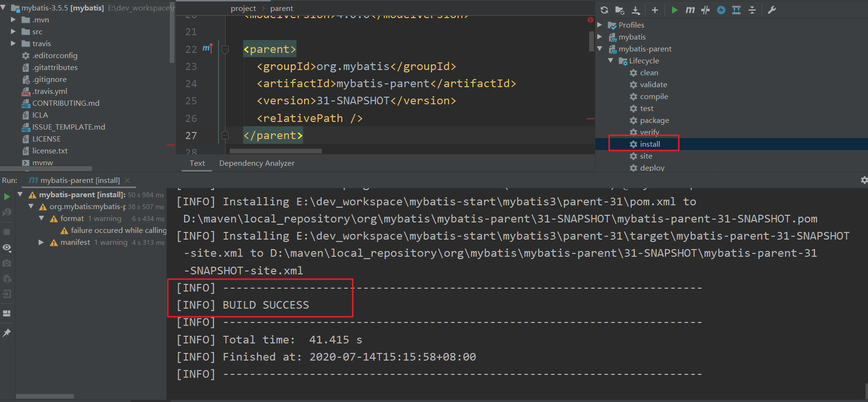Click Show Dependencies diagram icon in Maven toolbar
Screen dimensions: 868x402
tap(736, 10)
